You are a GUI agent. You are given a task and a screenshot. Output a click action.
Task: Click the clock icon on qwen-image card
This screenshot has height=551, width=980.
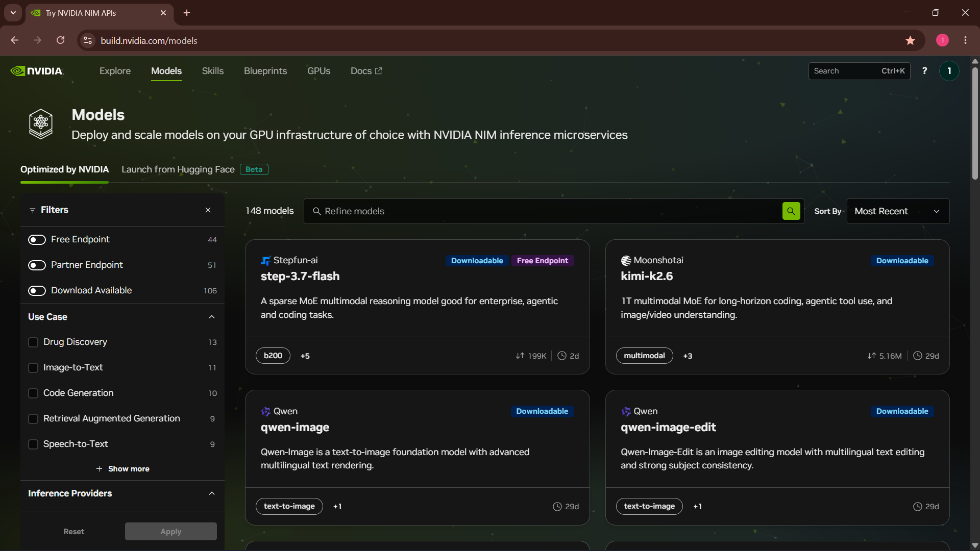(x=557, y=507)
